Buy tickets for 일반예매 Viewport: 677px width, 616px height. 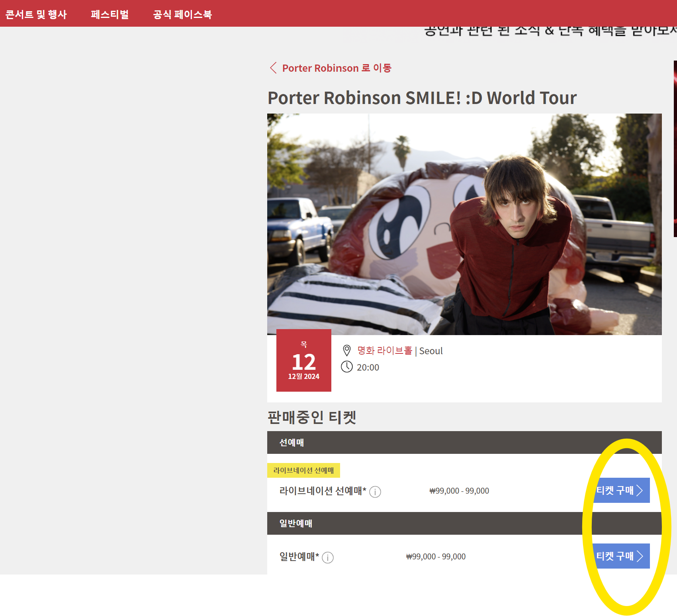621,556
